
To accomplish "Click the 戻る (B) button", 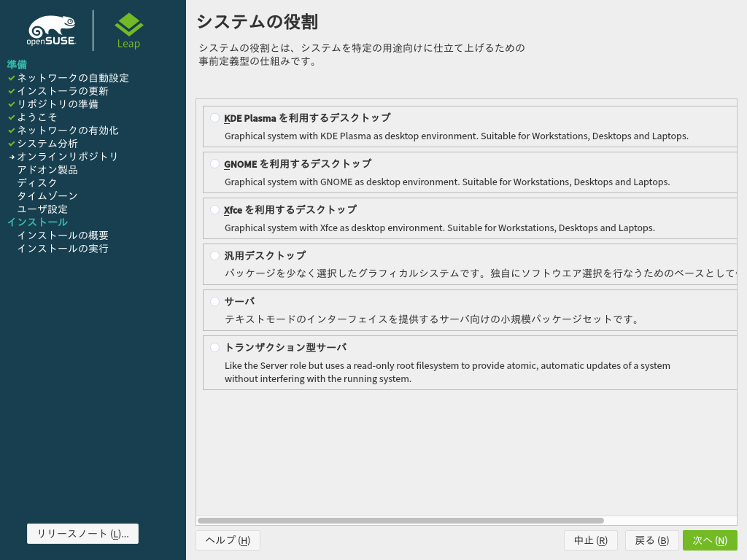I will (651, 540).
